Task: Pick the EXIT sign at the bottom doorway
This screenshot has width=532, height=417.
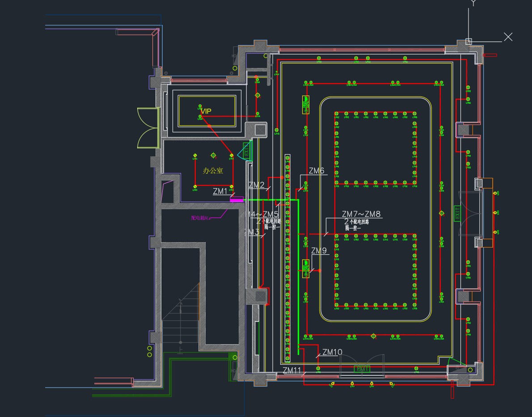Action: pos(362,369)
